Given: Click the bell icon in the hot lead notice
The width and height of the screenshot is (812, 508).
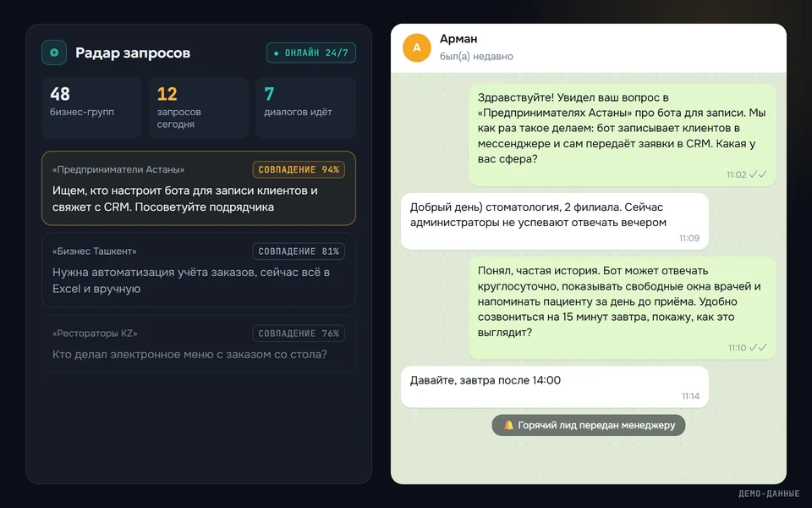Looking at the screenshot, I should (508, 425).
